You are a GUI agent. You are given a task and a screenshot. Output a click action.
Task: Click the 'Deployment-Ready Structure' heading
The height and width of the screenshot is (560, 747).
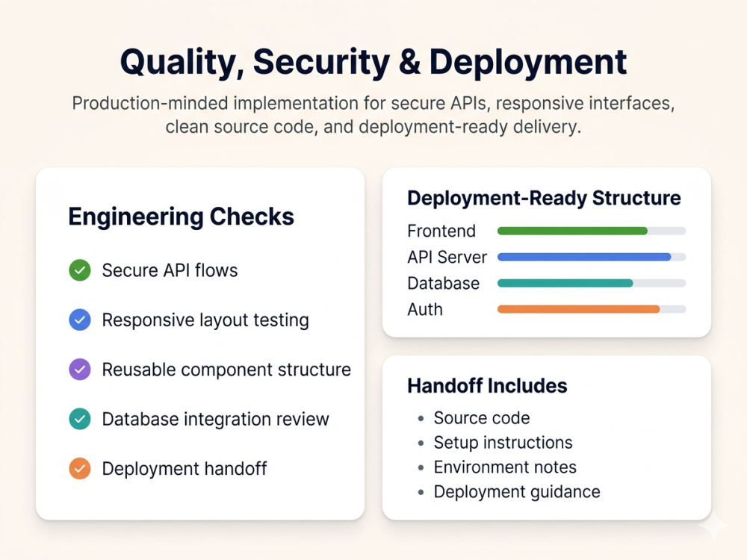(x=544, y=199)
